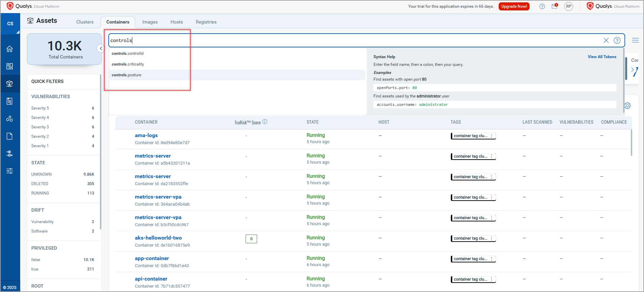Click the search help question mark icon
The height and width of the screenshot is (292, 644).
(617, 40)
